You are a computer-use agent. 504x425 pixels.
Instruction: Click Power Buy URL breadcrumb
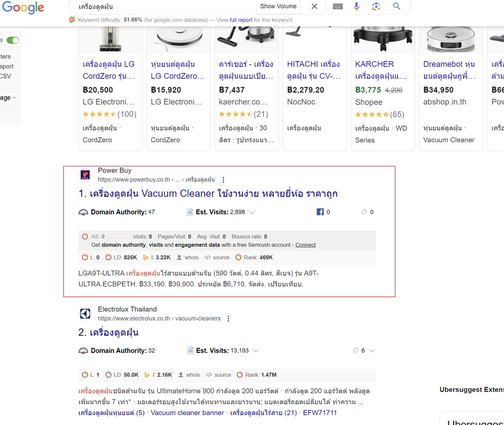156,180
